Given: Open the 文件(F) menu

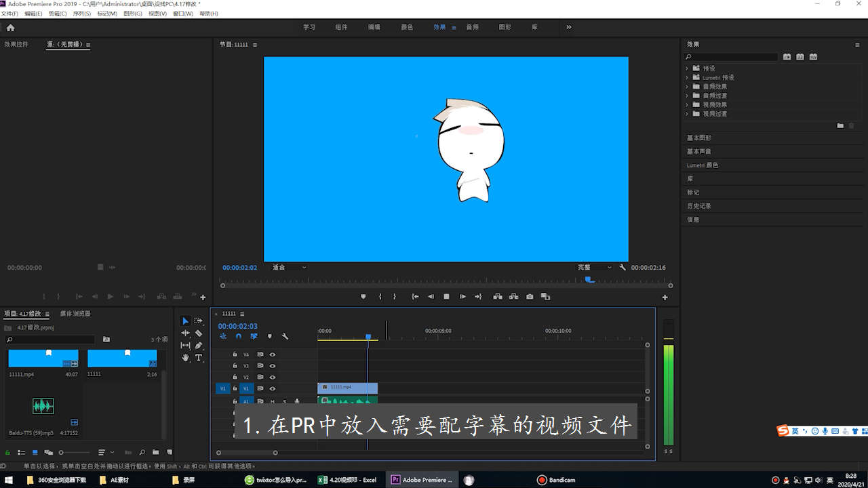Looking at the screenshot, I should [x=9, y=14].
